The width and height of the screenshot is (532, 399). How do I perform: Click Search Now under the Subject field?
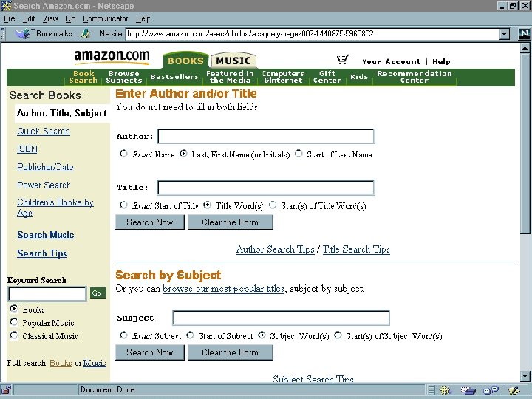(150, 352)
